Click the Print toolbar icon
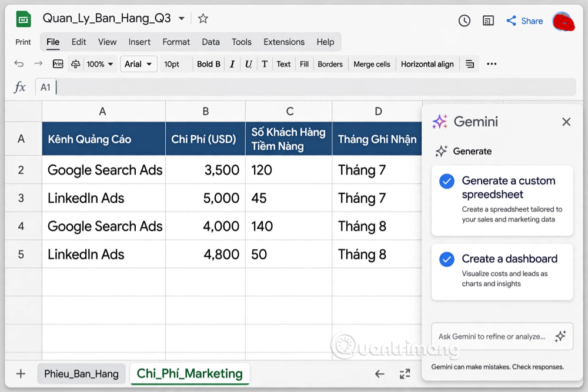 [x=58, y=63]
